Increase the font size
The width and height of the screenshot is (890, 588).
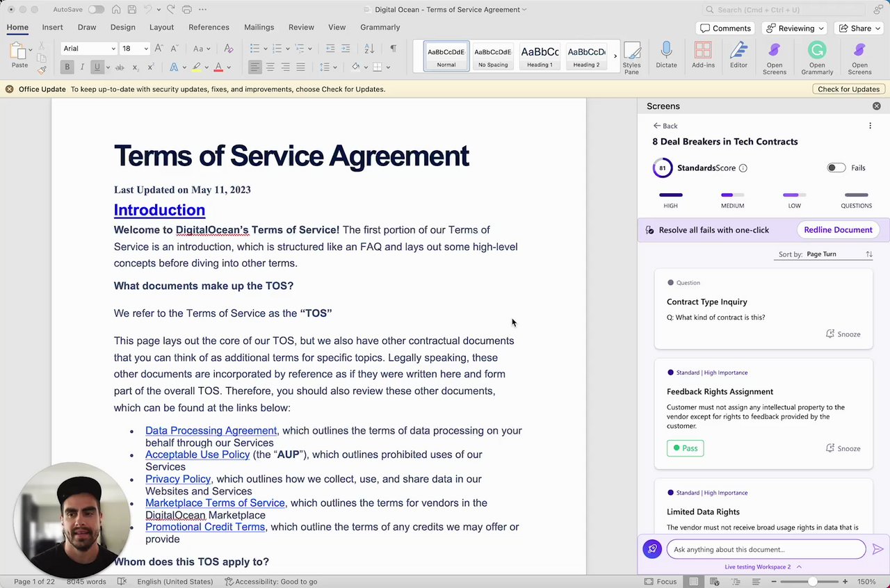159,49
